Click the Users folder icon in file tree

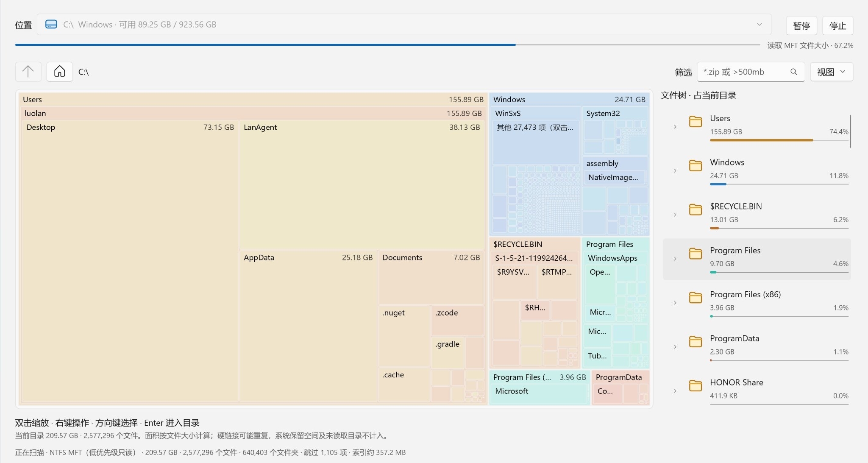696,122
